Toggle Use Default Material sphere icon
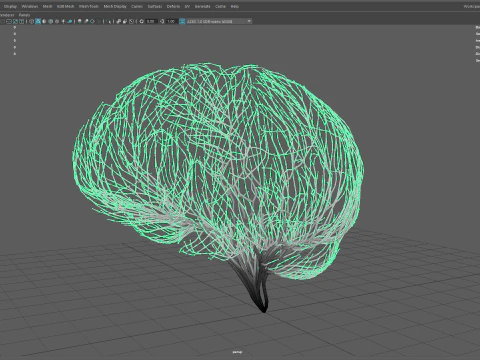Viewport: 480px width, 360px height. click(44, 21)
